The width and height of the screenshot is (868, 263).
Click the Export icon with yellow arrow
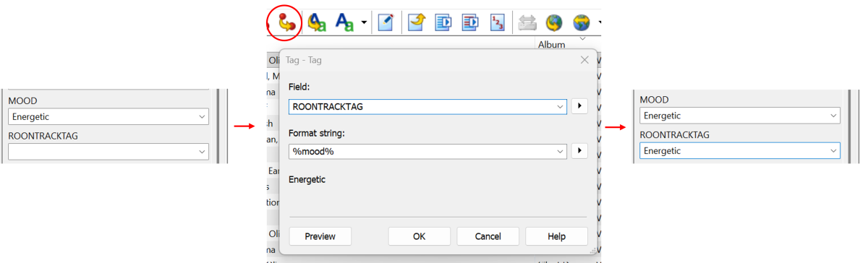point(417,22)
